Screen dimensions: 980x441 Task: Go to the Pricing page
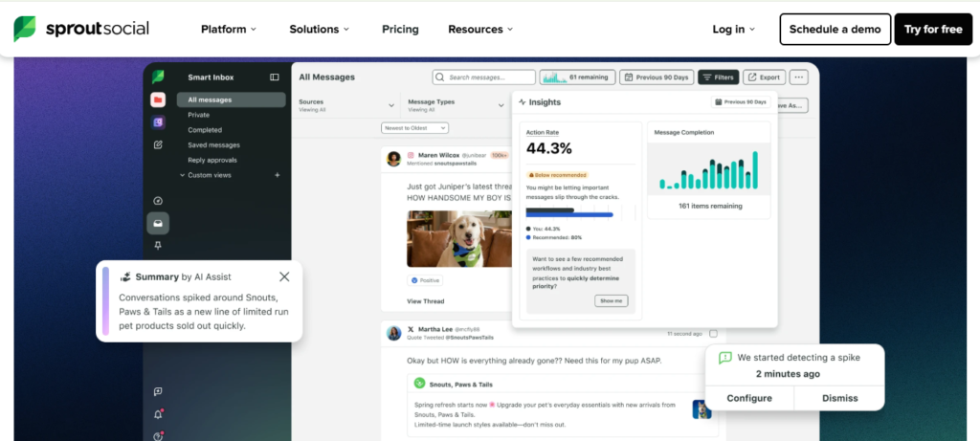click(400, 30)
